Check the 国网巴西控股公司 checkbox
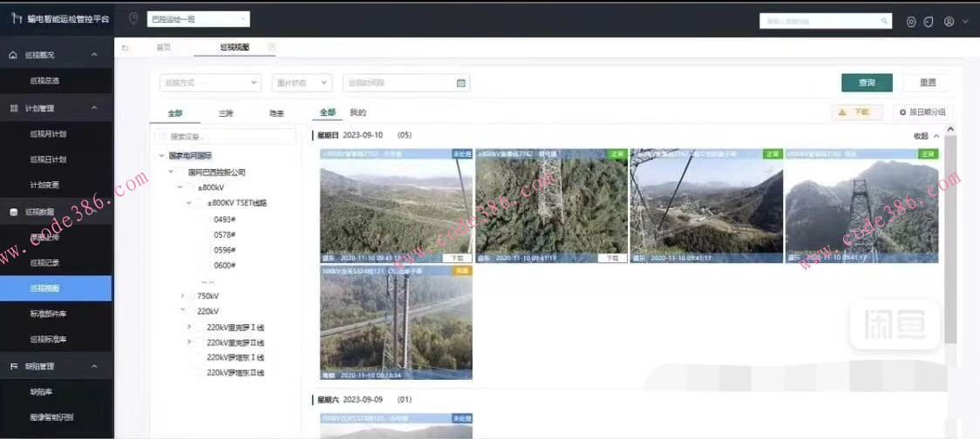980x439 pixels. click(x=180, y=172)
